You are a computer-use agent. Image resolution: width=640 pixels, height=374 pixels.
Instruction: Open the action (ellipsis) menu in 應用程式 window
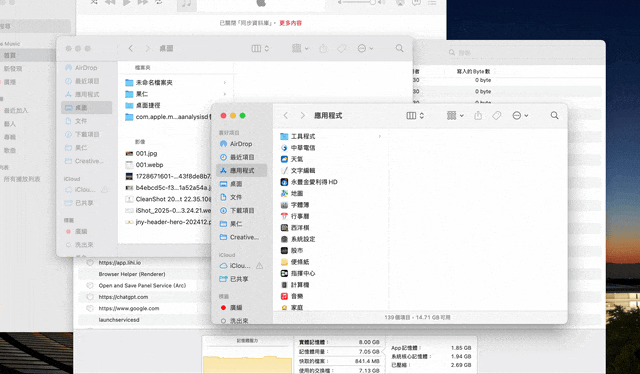pos(520,116)
